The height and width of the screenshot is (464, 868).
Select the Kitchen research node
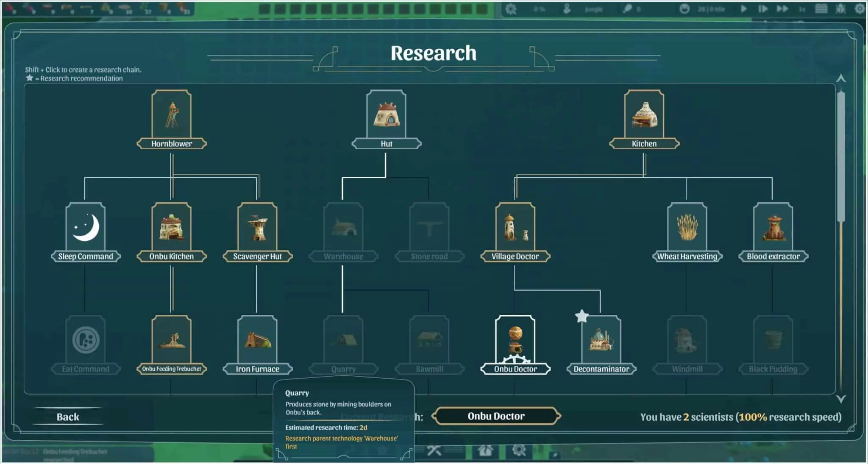coord(644,120)
